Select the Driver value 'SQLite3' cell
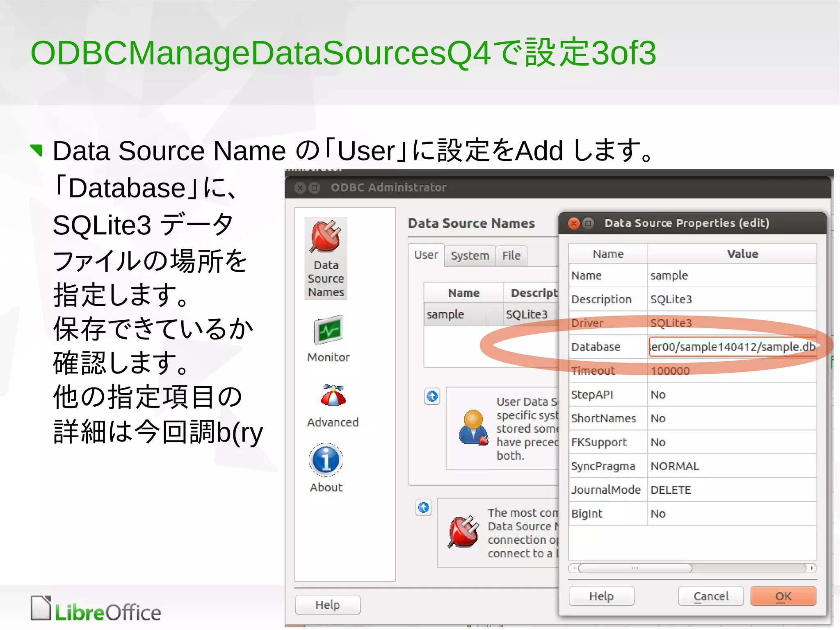The image size is (840, 630). coord(732,323)
